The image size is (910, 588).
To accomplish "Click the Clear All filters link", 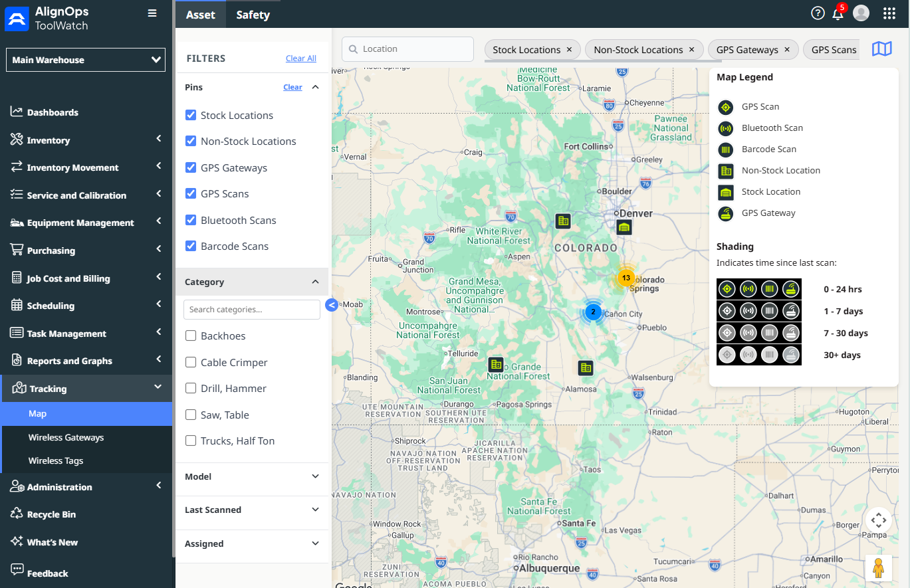I will 301,58.
